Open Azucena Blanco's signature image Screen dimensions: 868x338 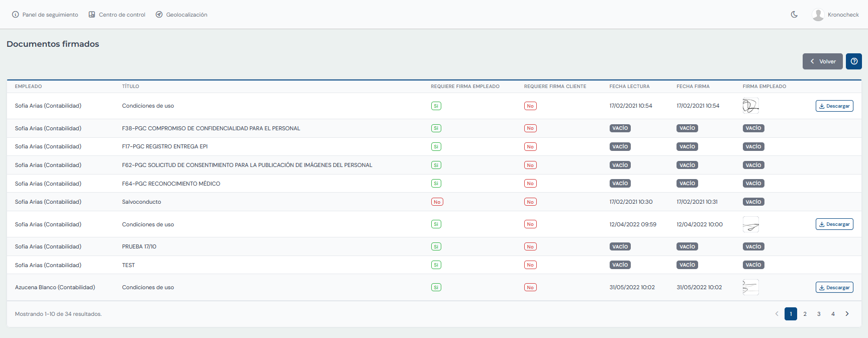[x=750, y=287]
